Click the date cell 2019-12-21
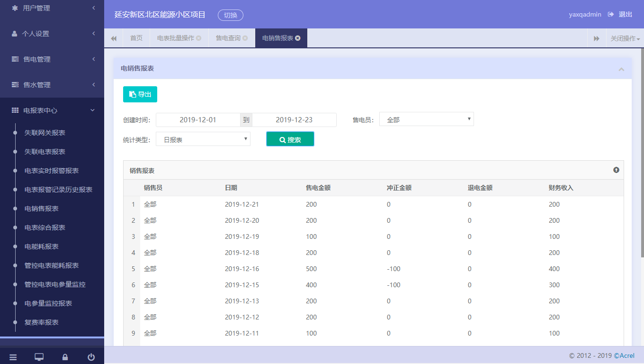 tap(242, 204)
